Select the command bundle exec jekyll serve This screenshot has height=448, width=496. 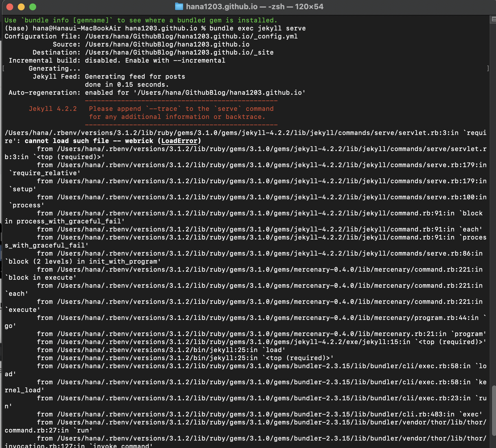tap(257, 28)
